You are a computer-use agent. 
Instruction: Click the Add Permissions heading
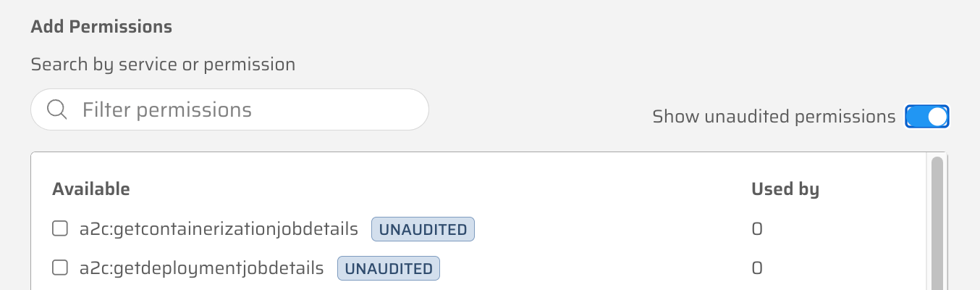(x=101, y=28)
